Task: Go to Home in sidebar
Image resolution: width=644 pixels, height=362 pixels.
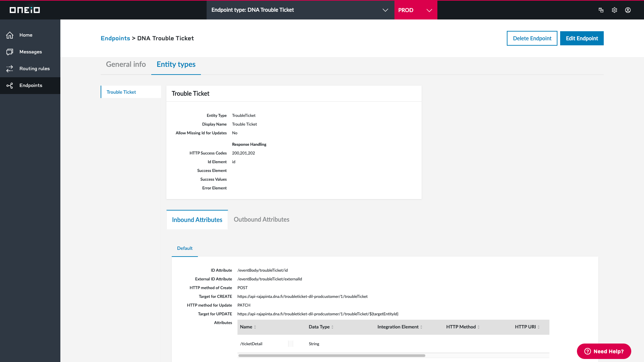Action: point(30,35)
